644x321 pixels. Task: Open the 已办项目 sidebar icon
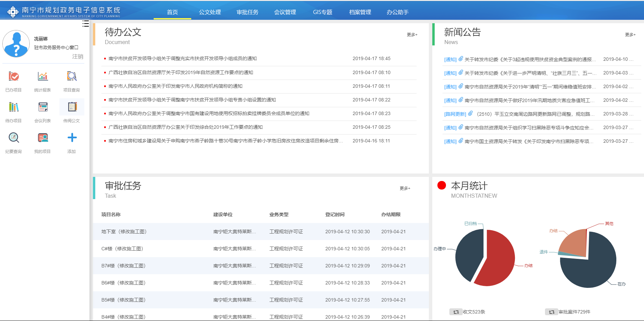14,76
